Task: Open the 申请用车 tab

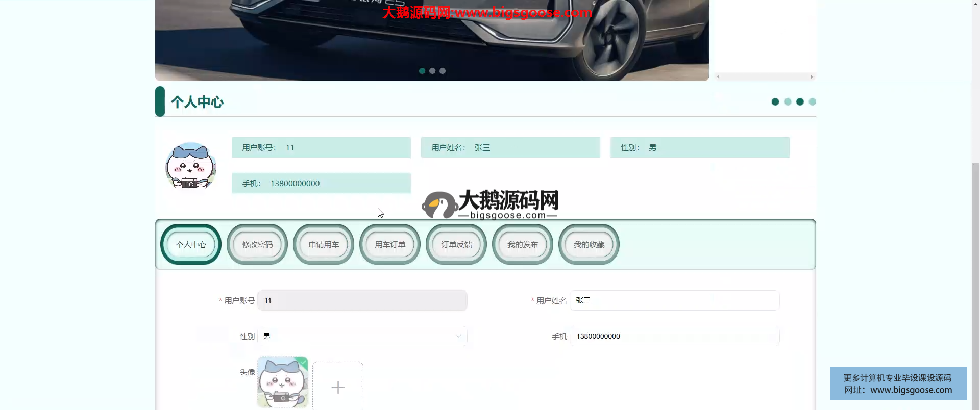Action: pyautogui.click(x=324, y=244)
